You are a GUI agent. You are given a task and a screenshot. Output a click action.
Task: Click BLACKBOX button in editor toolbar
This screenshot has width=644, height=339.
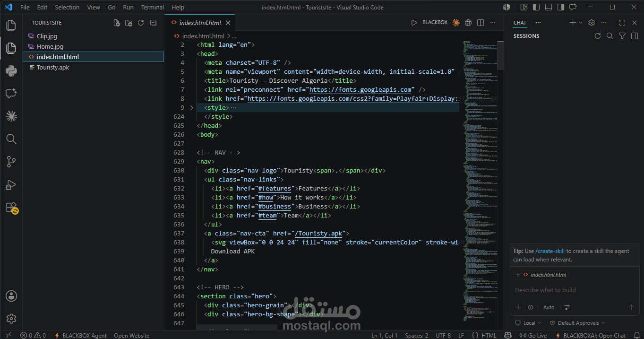tap(435, 23)
